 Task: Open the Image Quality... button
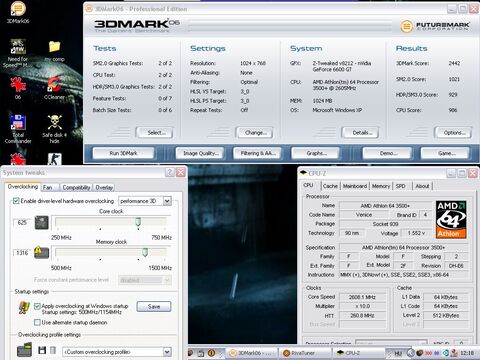(x=200, y=153)
